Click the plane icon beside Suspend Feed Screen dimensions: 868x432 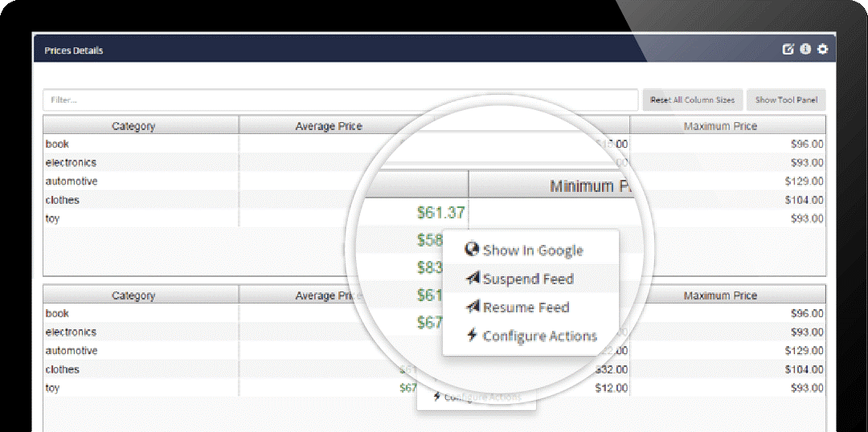point(473,278)
